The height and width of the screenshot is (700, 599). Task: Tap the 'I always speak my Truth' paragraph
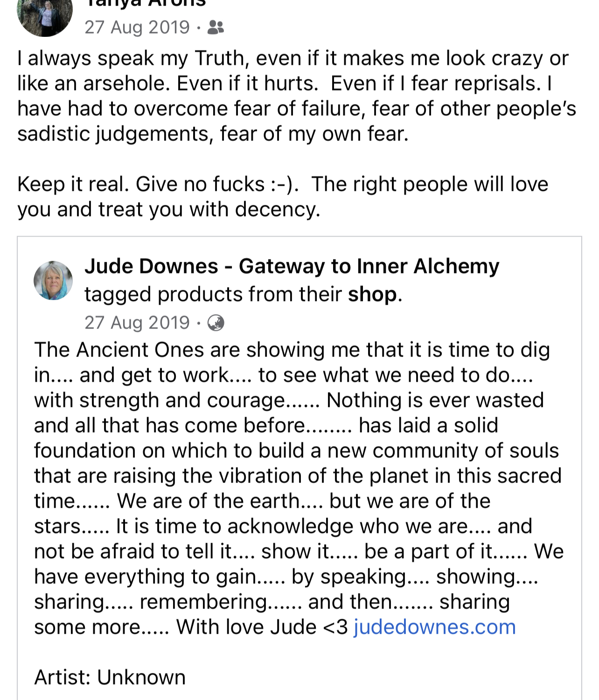click(297, 96)
